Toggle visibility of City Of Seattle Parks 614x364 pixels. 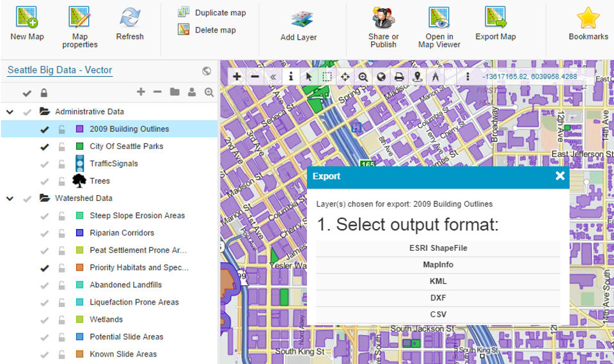(45, 147)
